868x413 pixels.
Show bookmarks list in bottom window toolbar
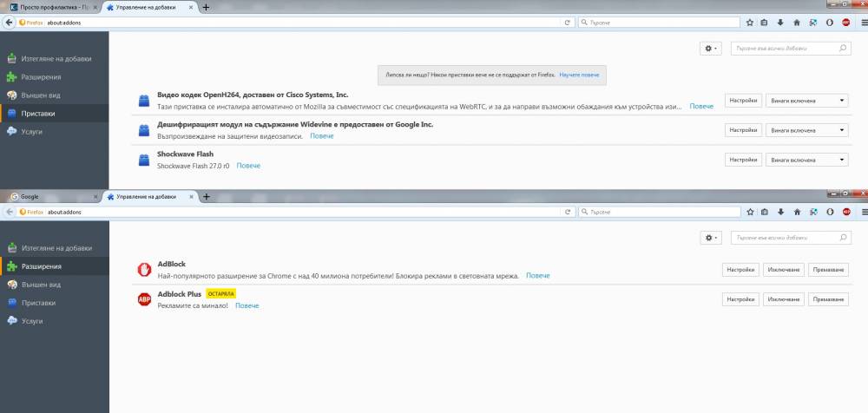coord(765,212)
